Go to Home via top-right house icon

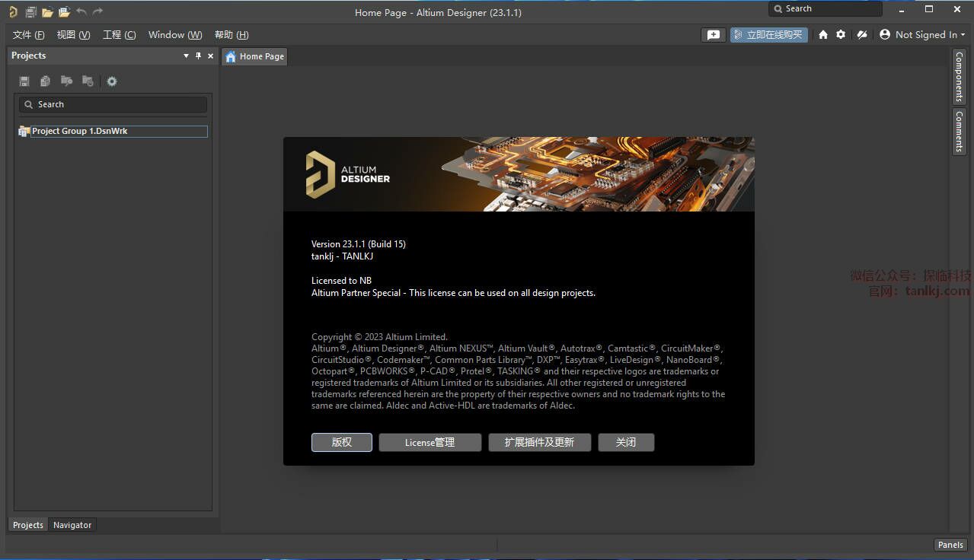823,34
